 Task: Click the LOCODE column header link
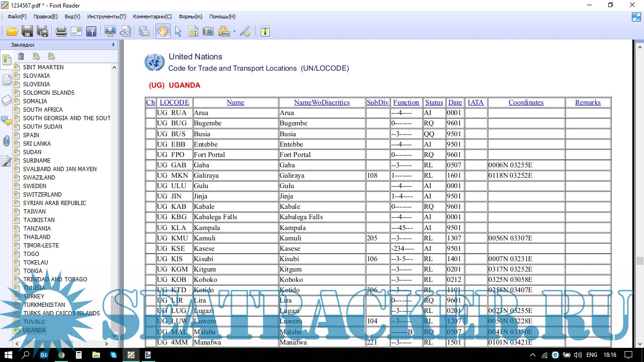point(174,102)
